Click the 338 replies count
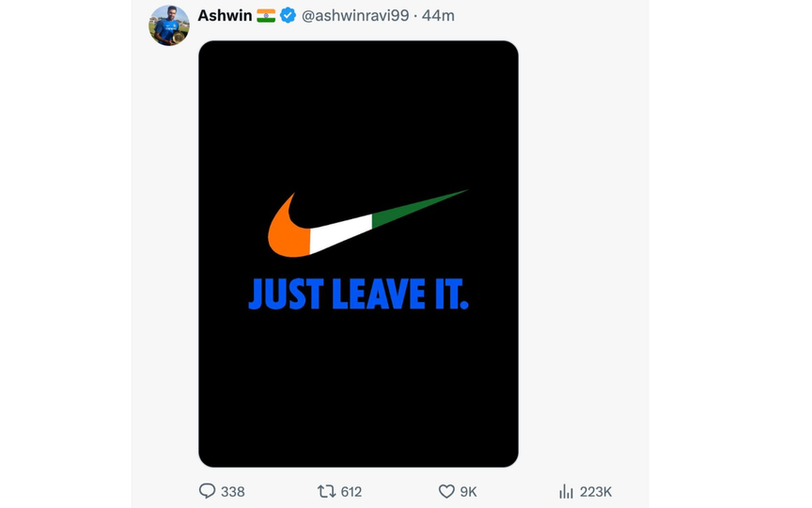Image resolution: width=812 pixels, height=508 pixels. 233,492
